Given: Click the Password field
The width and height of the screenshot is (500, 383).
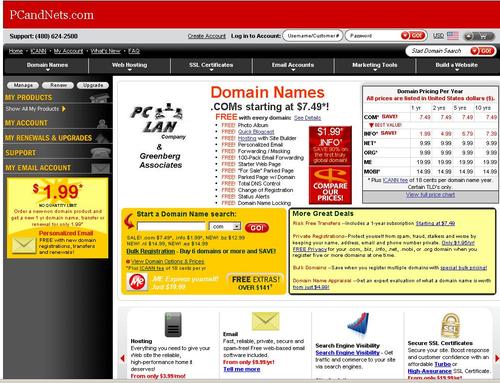Looking at the screenshot, I should [372, 36].
